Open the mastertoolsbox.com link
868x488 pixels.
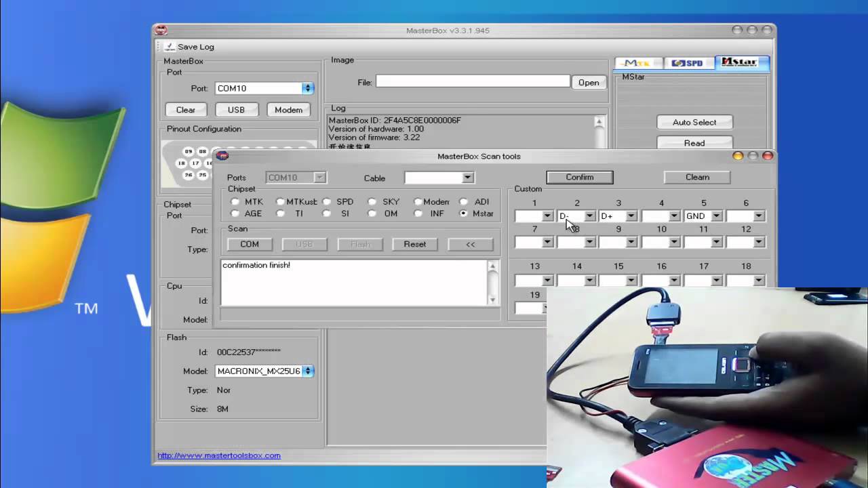[219, 455]
